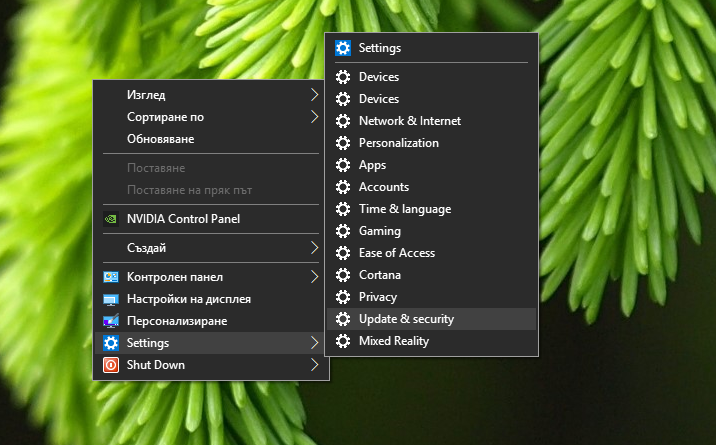The width and height of the screenshot is (716, 445).
Task: Click the monitor icon for Настройки на дисплея
Action: point(111,299)
